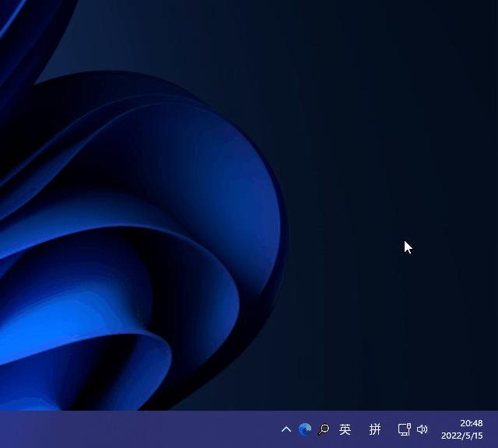
Task: Click the speaker volume icon
Action: 423,429
